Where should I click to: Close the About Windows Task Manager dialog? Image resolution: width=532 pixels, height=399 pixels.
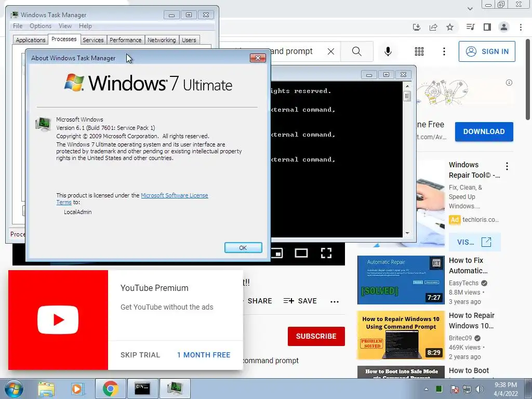point(258,58)
